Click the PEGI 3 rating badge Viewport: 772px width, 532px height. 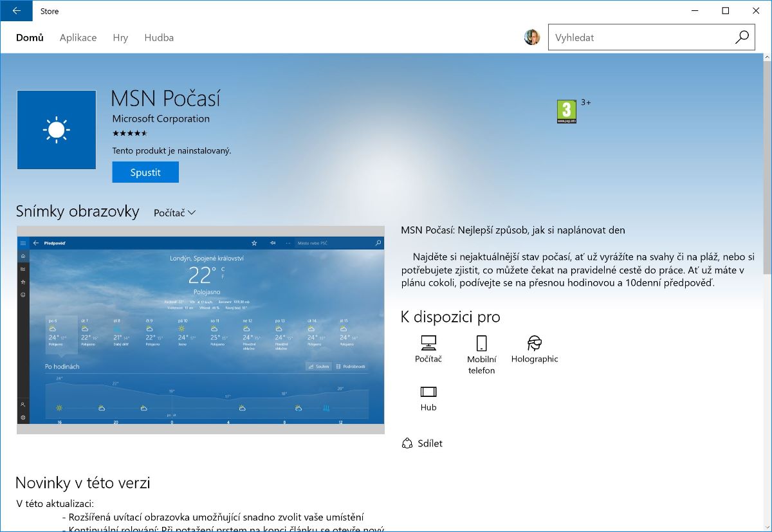click(566, 112)
